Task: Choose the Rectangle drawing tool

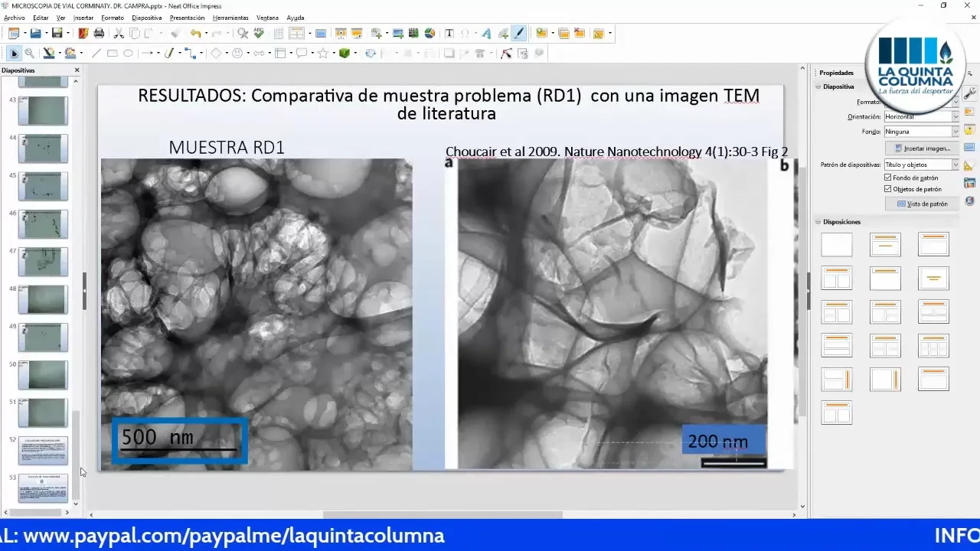Action: point(112,54)
